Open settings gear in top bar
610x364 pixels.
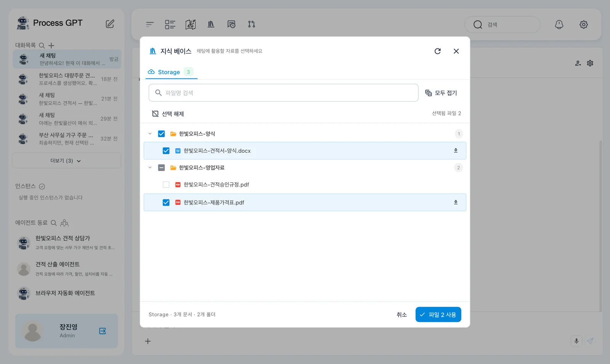tap(584, 24)
